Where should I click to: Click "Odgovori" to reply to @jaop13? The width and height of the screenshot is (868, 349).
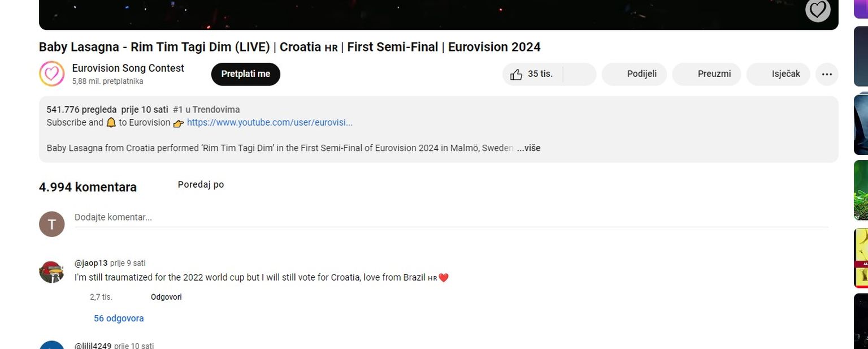click(166, 297)
